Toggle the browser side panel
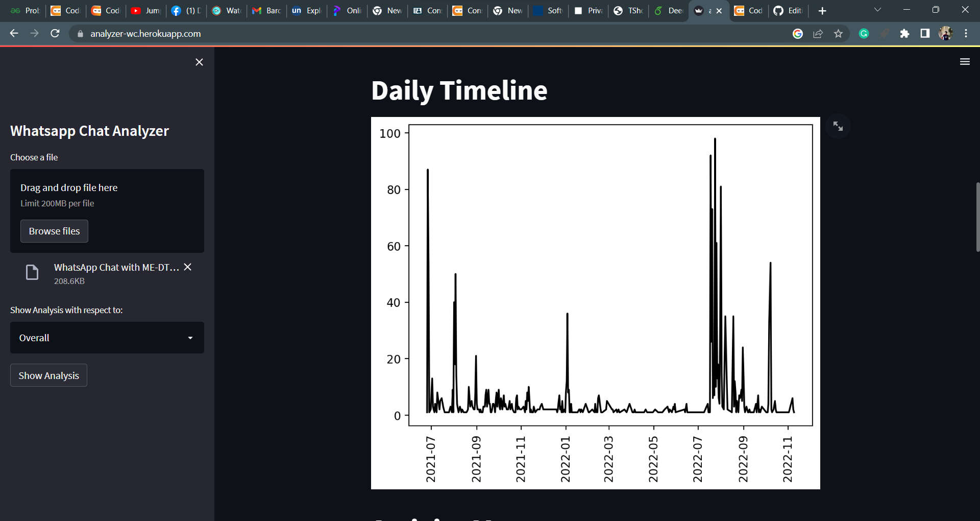This screenshot has width=980, height=521. point(925,34)
